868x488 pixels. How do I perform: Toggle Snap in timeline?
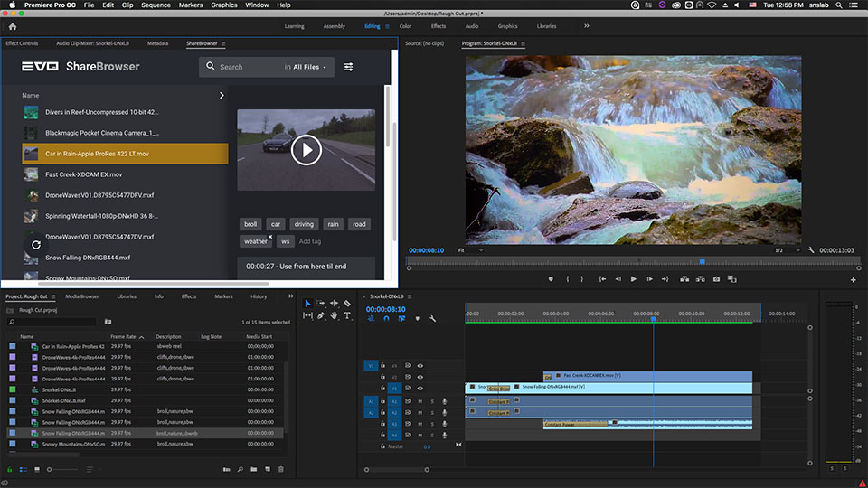(x=386, y=319)
